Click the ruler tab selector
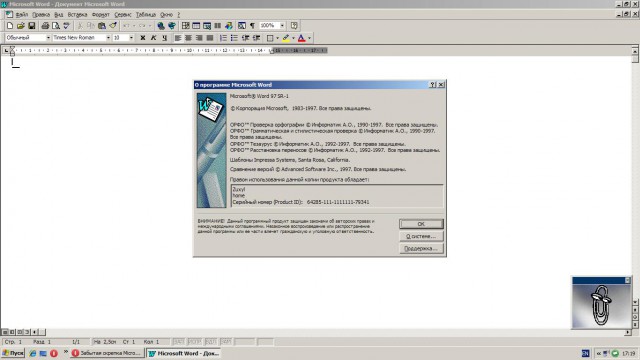This screenshot has height=360, width=640. point(6,50)
